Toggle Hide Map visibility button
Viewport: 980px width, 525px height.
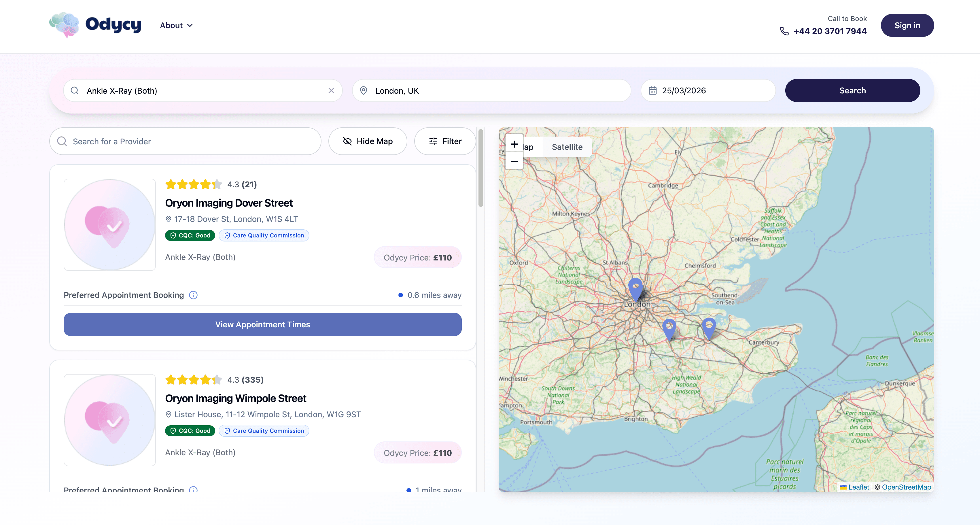click(368, 141)
